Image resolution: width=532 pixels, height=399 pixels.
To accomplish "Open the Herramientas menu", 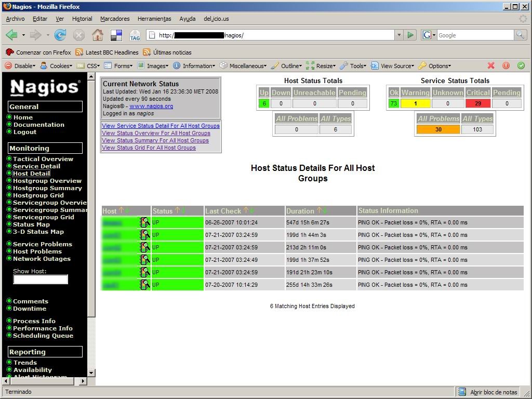I will point(154,19).
